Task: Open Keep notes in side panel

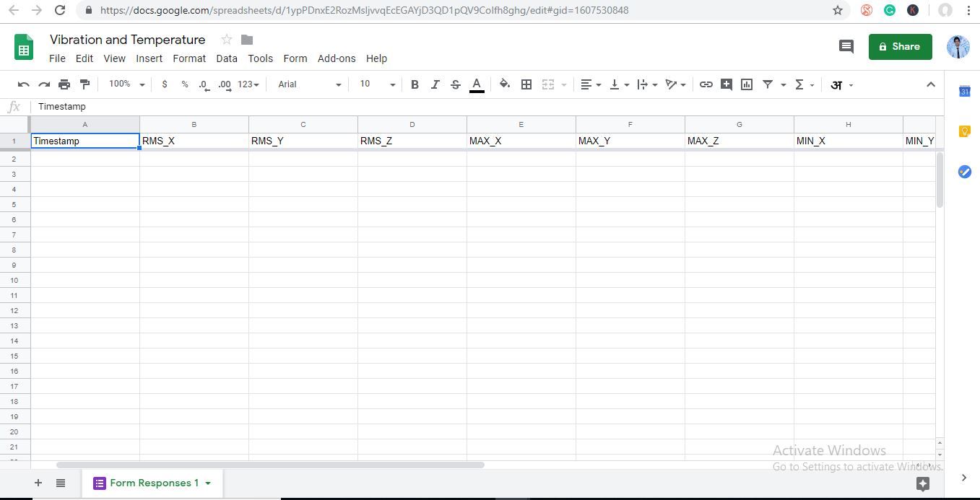Action: coord(964,131)
